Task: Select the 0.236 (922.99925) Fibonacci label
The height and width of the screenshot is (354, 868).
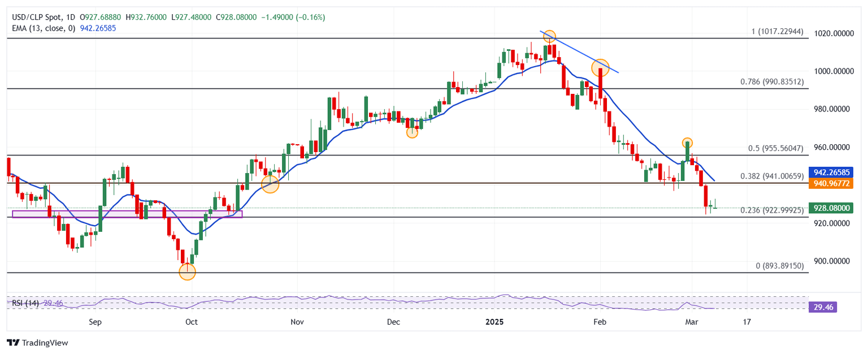Action: coord(771,210)
